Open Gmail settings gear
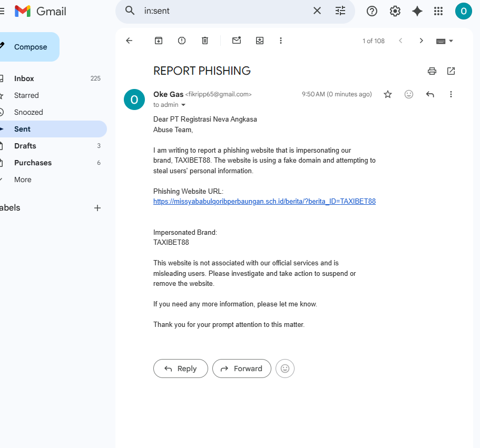Viewport: 480px width, 448px height. point(395,11)
